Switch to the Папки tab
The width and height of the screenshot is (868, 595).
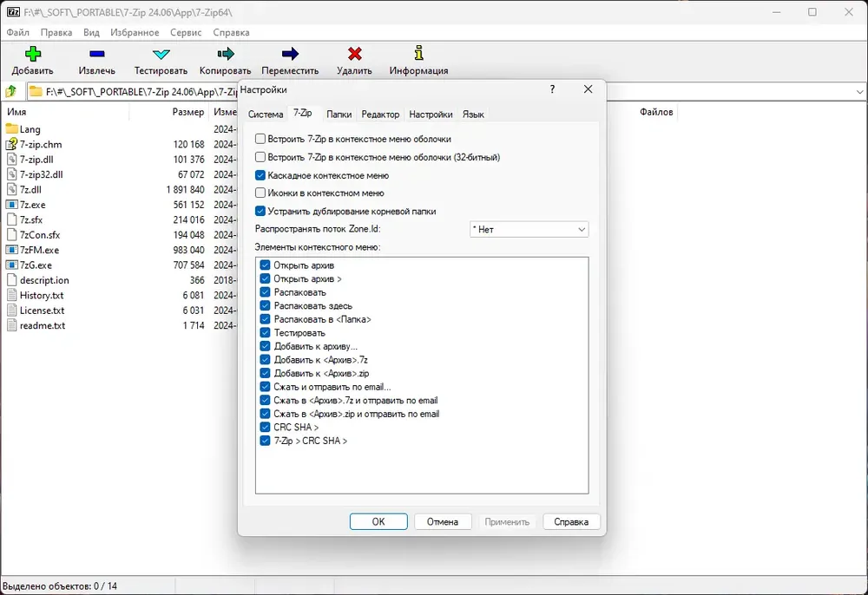(339, 114)
